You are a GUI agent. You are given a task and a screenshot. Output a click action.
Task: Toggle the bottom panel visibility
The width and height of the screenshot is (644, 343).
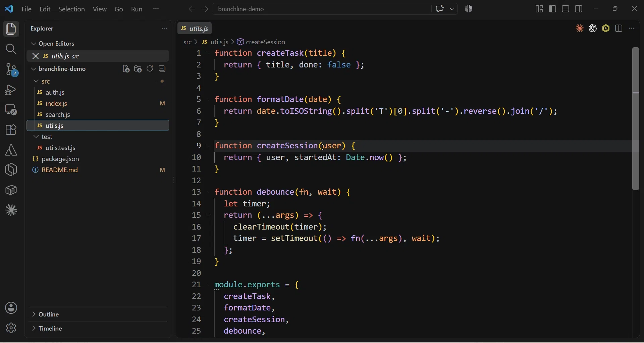pyautogui.click(x=566, y=9)
